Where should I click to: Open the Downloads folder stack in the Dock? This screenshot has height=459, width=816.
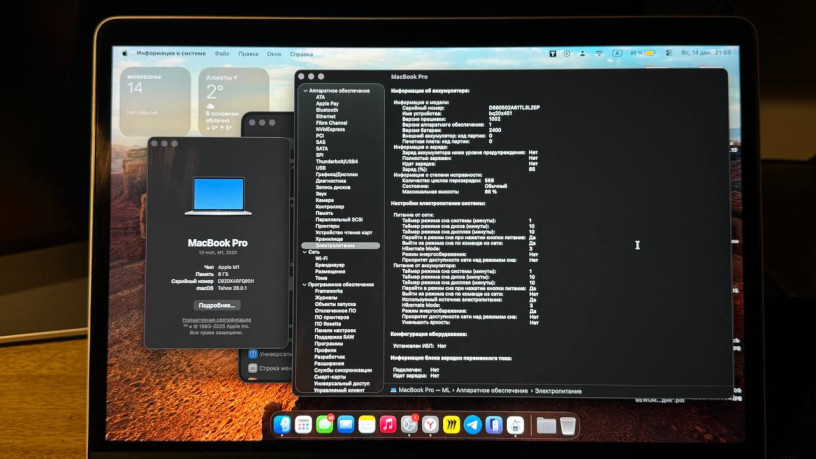(546, 425)
